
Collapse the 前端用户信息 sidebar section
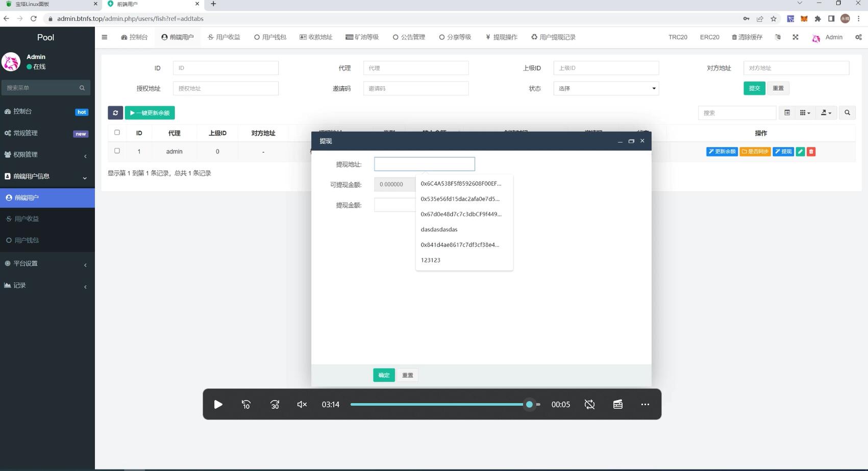click(x=46, y=176)
